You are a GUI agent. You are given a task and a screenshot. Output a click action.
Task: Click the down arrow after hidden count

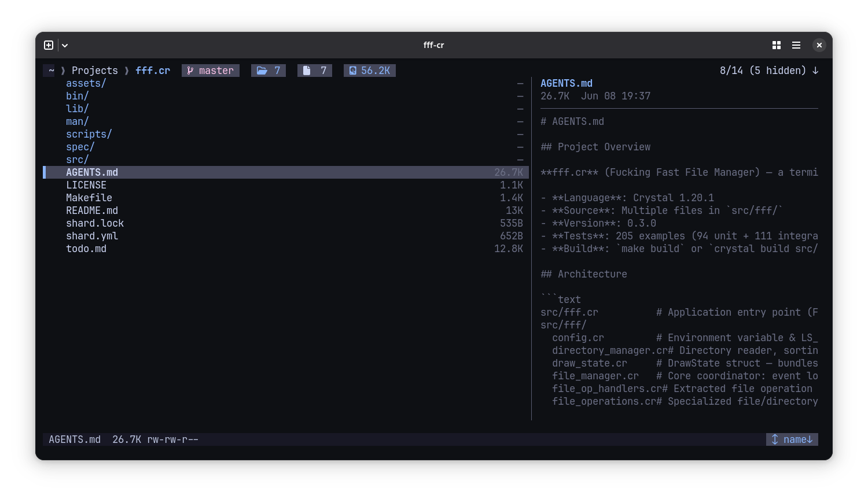click(815, 71)
